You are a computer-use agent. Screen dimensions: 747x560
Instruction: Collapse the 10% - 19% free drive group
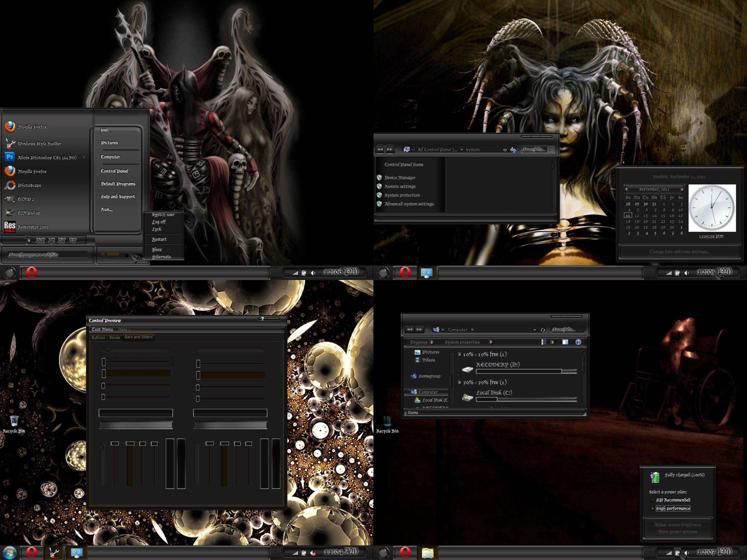[x=460, y=354]
